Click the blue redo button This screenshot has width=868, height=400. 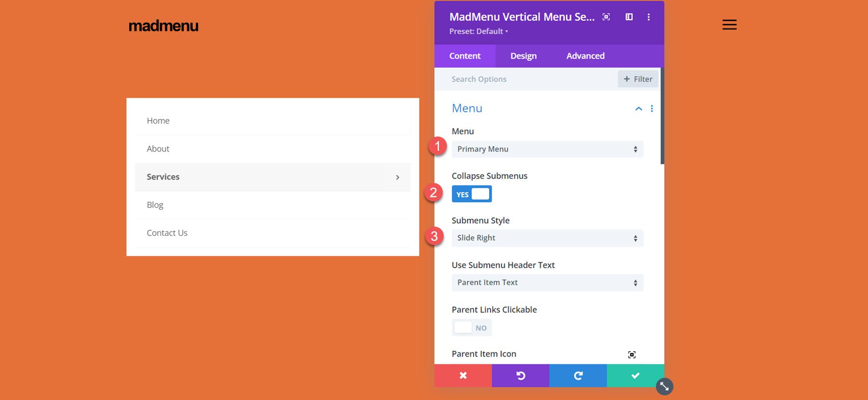578,375
